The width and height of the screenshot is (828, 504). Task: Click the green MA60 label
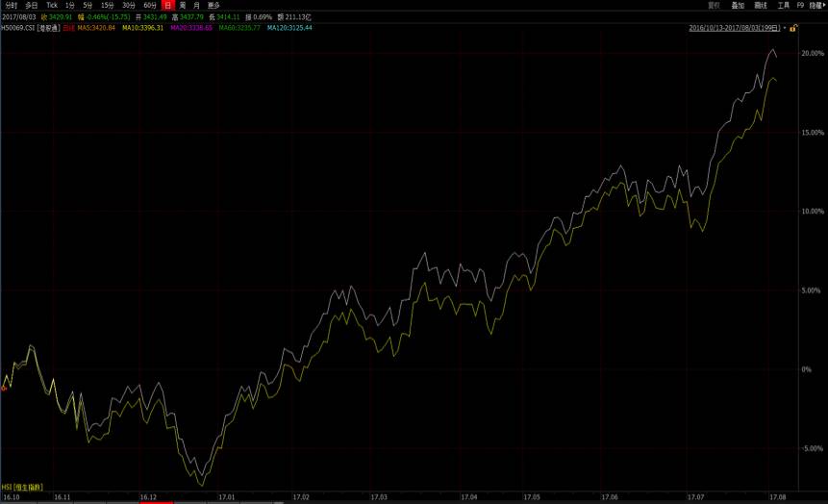coord(239,28)
